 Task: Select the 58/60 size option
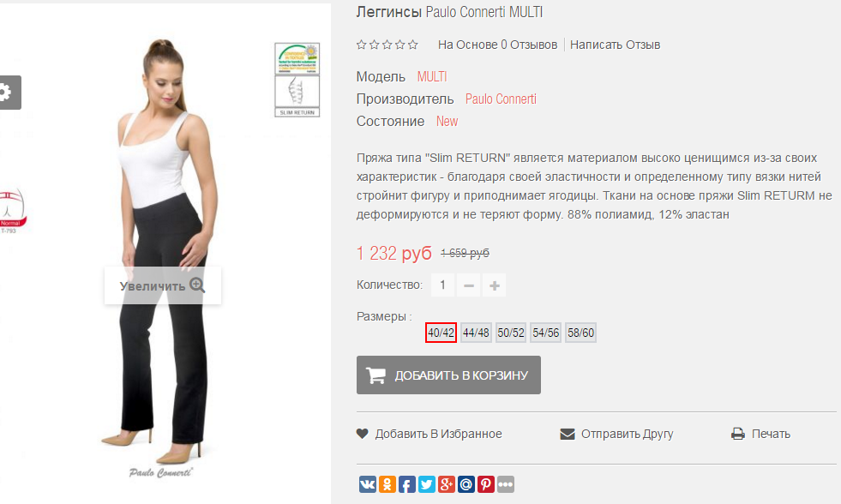(581, 333)
